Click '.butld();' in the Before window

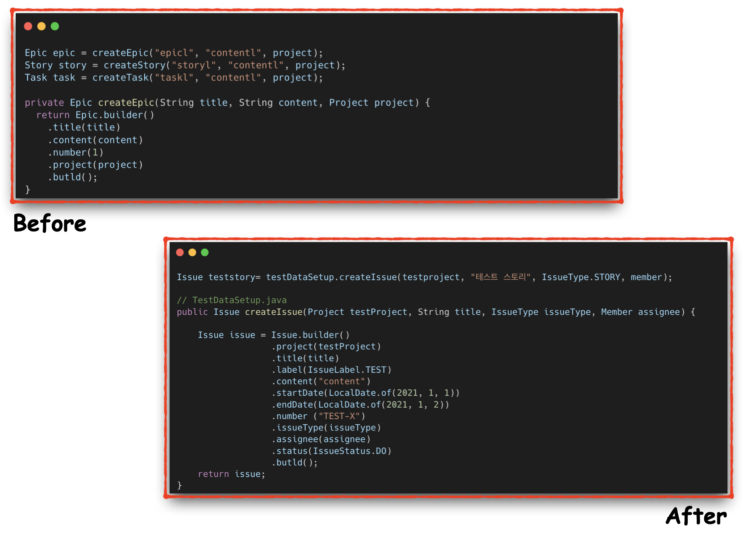[73, 177]
